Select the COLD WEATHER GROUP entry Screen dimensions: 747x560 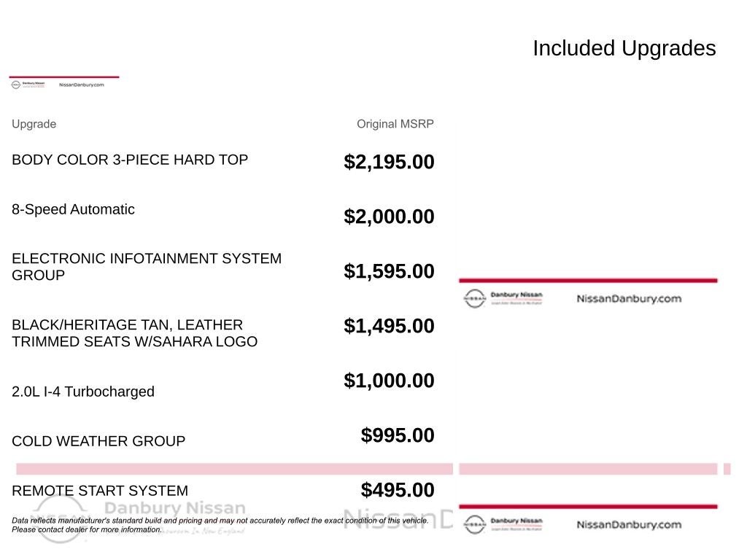pyautogui.click(x=98, y=441)
